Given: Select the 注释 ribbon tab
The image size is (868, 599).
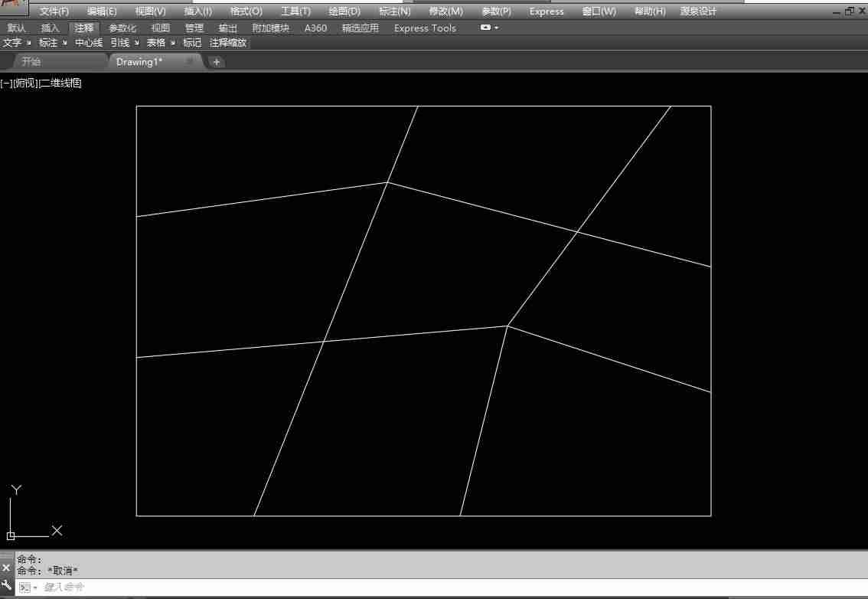Looking at the screenshot, I should (x=84, y=28).
